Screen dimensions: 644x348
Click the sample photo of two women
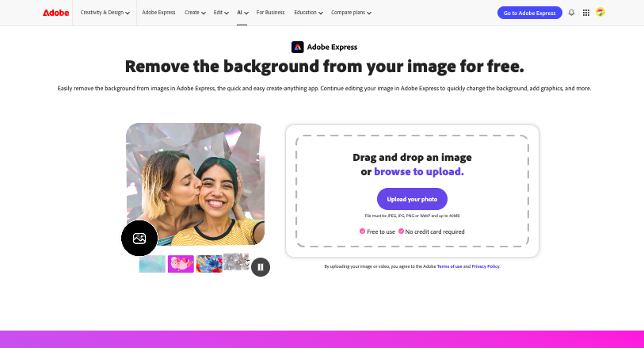(x=196, y=184)
